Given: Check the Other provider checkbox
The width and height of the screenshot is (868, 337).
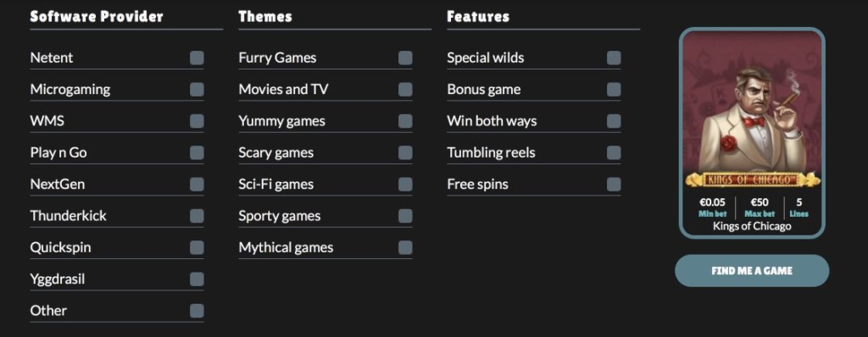Looking at the screenshot, I should 197,311.
